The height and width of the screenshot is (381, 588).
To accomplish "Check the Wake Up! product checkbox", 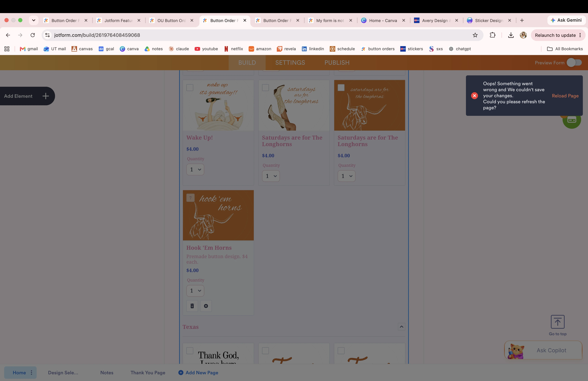I will [190, 88].
